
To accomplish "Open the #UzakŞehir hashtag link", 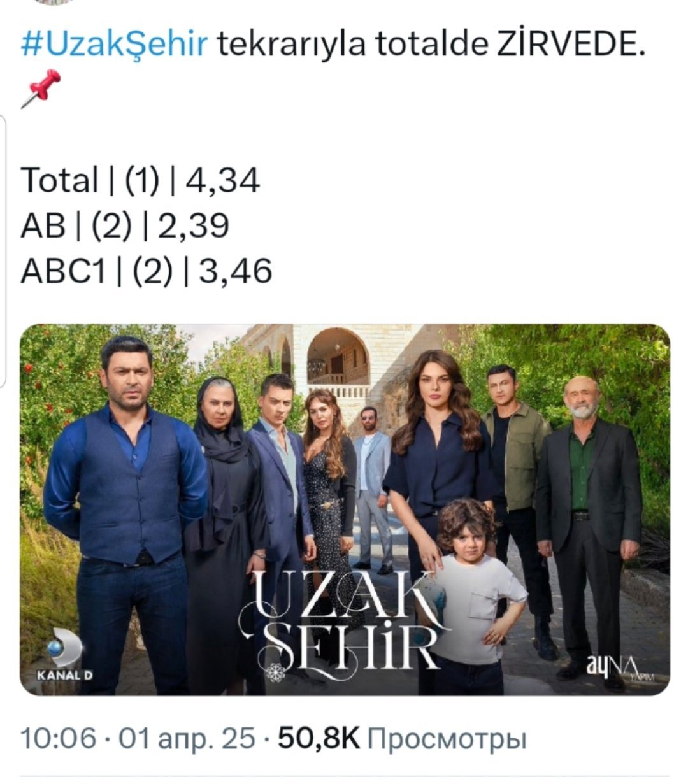I will pyautogui.click(x=115, y=45).
